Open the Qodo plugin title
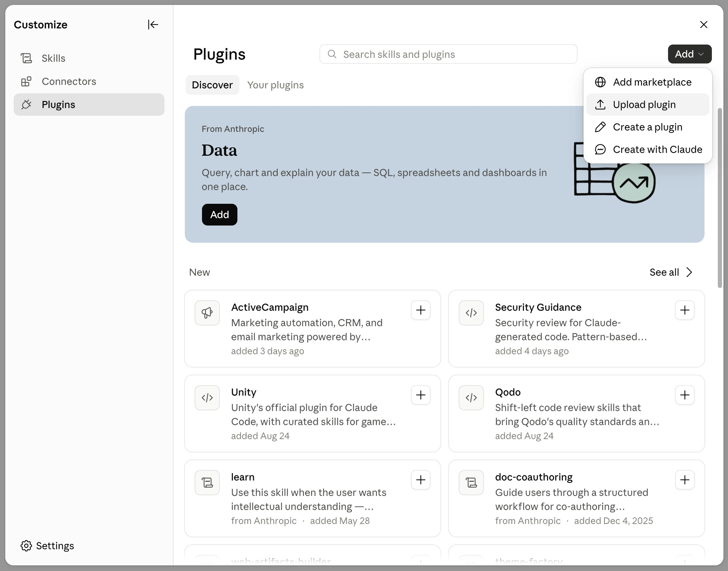The height and width of the screenshot is (571, 728). [508, 392]
